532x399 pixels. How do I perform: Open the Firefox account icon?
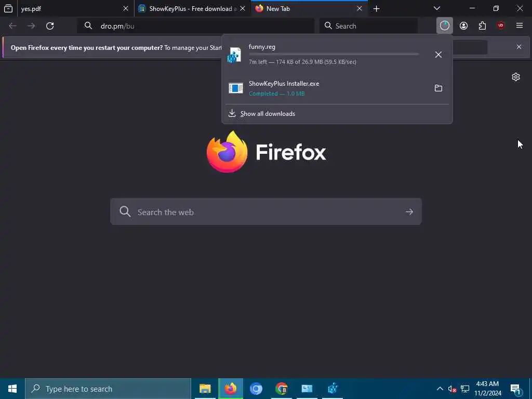[463, 26]
